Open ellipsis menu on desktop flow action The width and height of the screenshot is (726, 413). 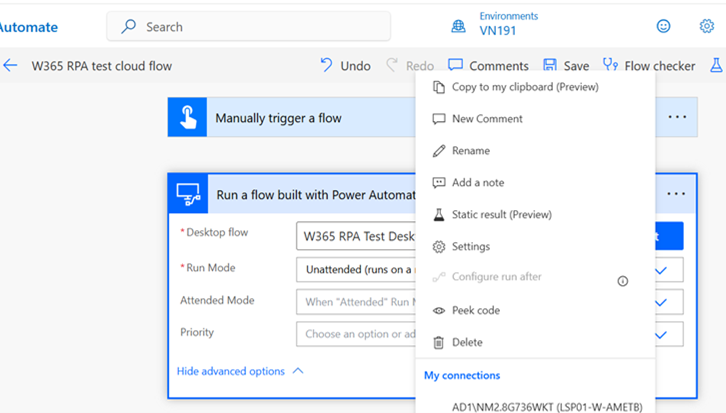pos(677,194)
